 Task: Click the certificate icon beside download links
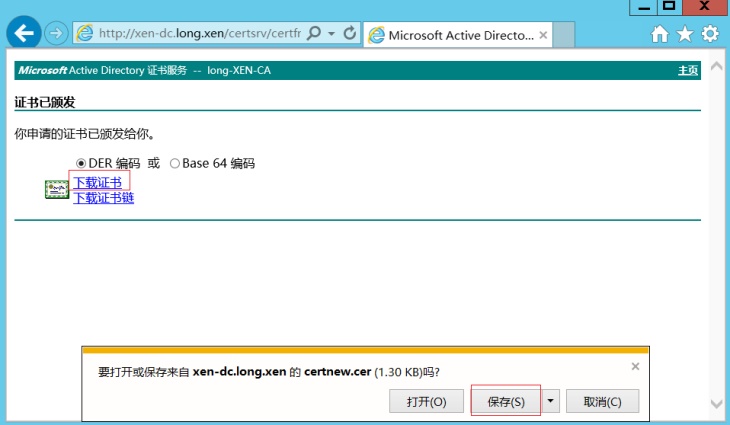pos(57,189)
